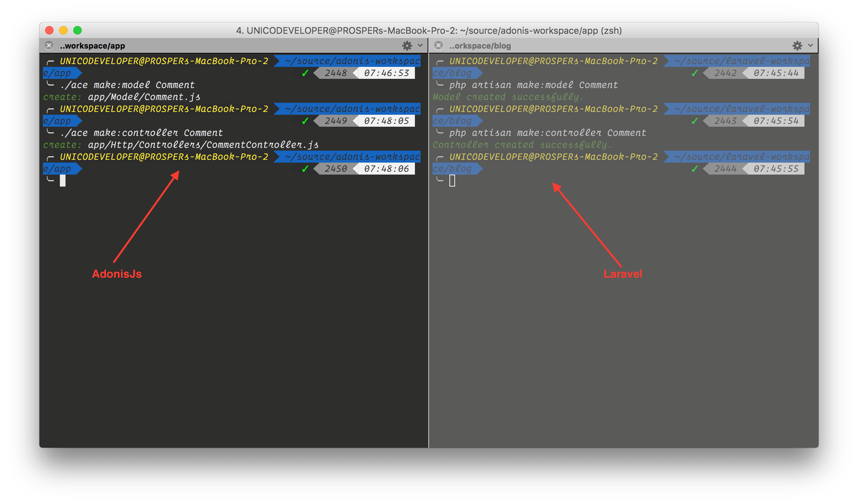Image resolution: width=858 pixels, height=504 pixels.
Task: Expand the chevron beside right pane gear
Action: coord(810,46)
